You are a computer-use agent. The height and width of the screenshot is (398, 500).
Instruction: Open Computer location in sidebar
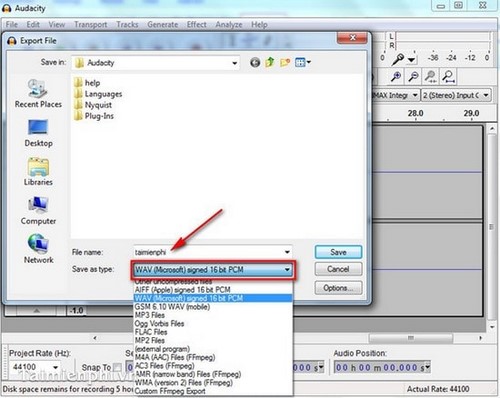point(38,211)
